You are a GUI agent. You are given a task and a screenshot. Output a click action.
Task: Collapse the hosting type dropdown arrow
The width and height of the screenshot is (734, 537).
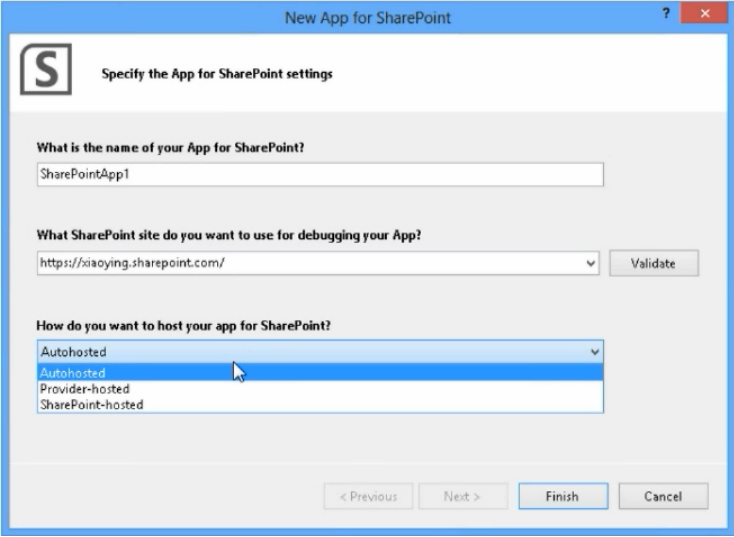(595, 352)
